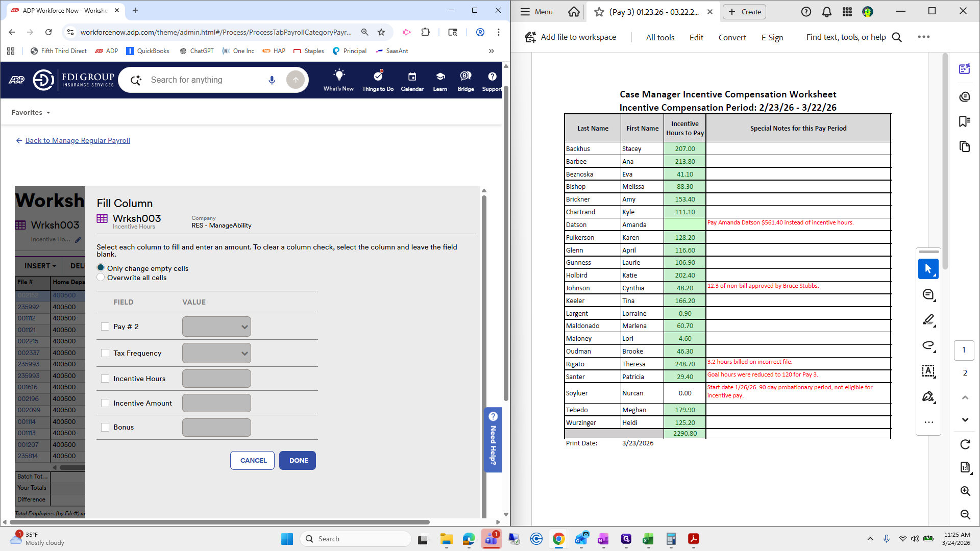Open the Tax Frequency dropdown
980x551 pixels.
point(216,353)
